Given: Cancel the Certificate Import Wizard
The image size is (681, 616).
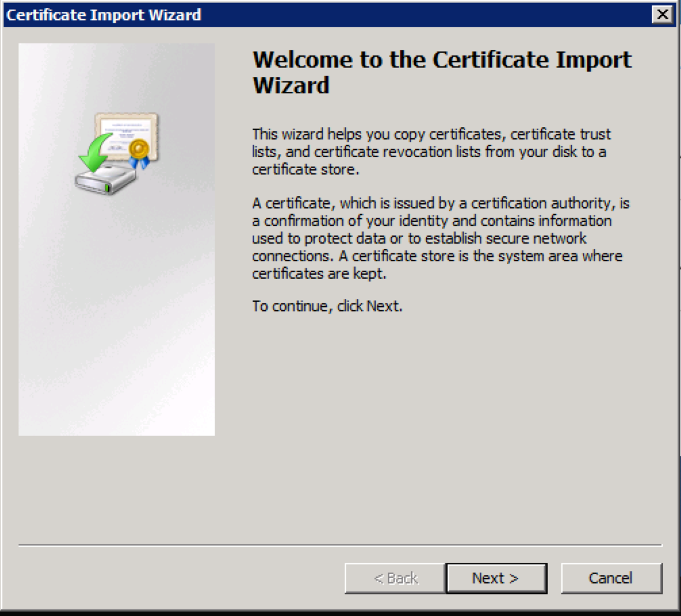Looking at the screenshot, I should coord(611,578).
